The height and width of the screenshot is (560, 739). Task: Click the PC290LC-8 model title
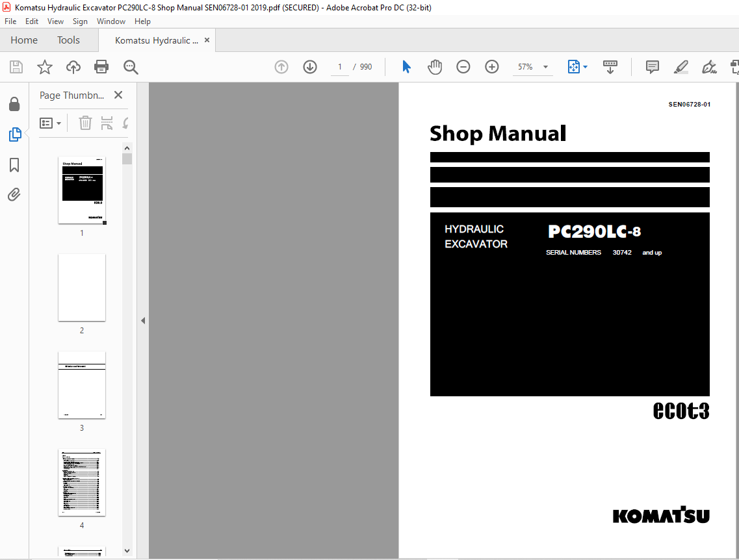(x=594, y=232)
